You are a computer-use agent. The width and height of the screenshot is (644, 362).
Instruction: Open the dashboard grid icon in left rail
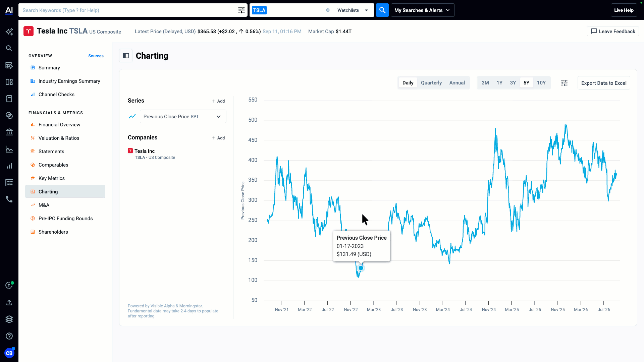[9, 82]
